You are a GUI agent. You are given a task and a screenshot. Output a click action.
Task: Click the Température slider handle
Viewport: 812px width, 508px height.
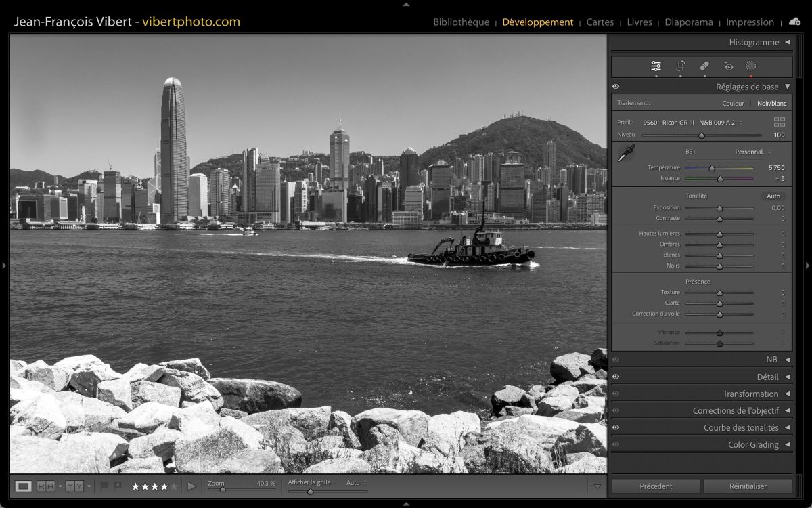click(x=712, y=168)
